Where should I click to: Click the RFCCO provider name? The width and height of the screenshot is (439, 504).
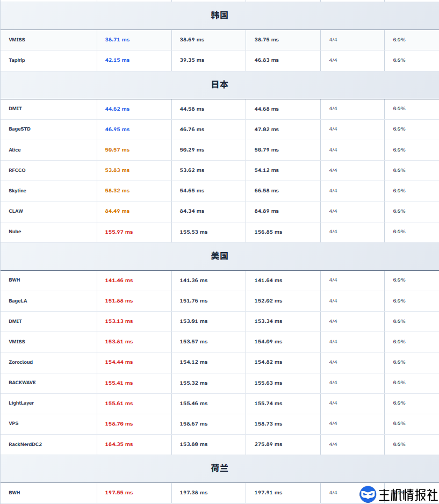coord(17,170)
